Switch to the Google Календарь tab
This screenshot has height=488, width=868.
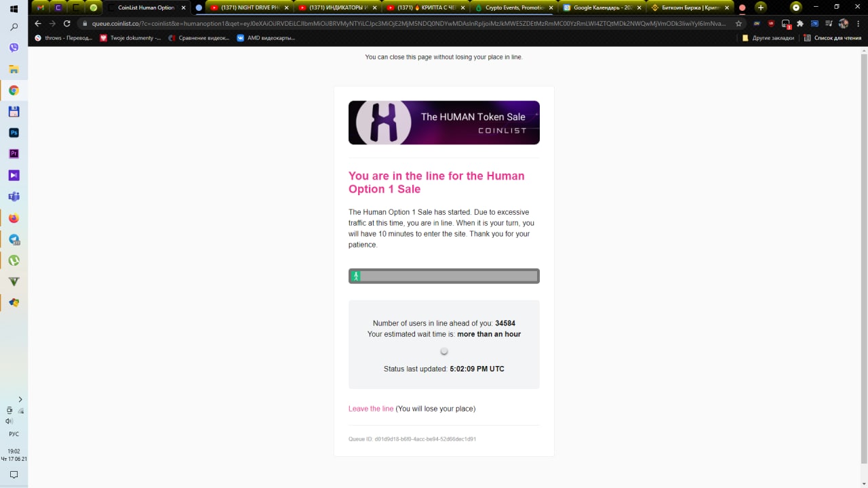tap(602, 7)
